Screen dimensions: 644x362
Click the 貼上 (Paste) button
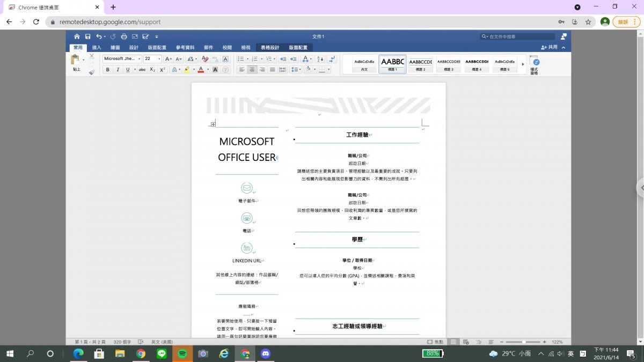tap(77, 63)
